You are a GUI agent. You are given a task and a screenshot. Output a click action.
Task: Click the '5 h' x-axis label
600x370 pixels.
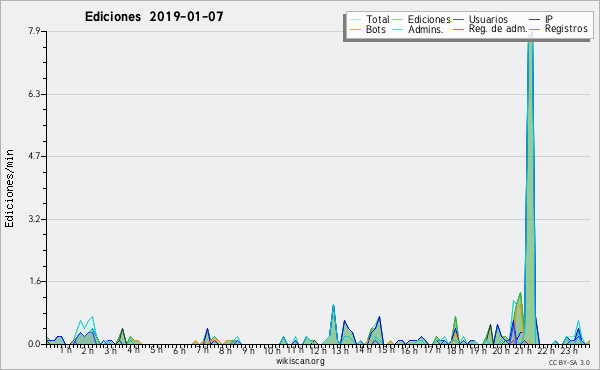[156, 350]
